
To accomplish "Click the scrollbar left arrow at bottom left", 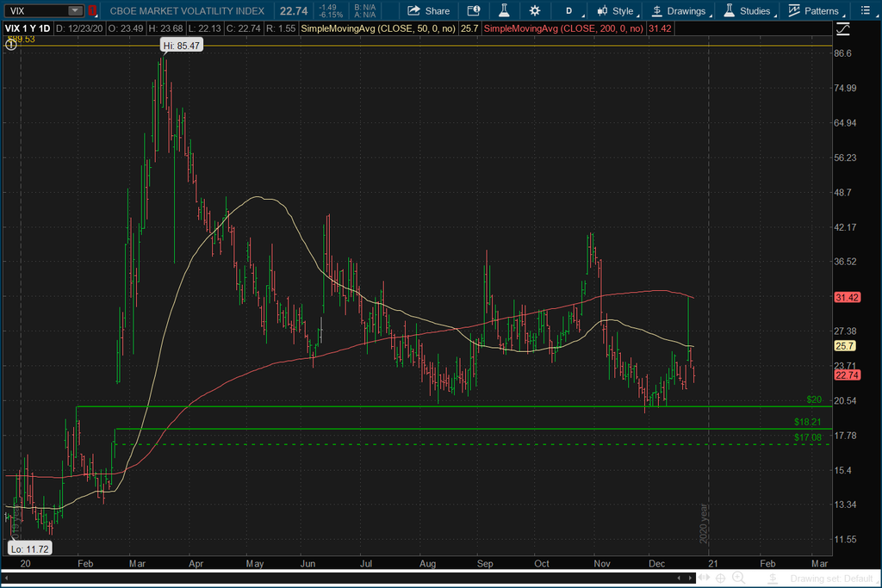I will point(6,578).
